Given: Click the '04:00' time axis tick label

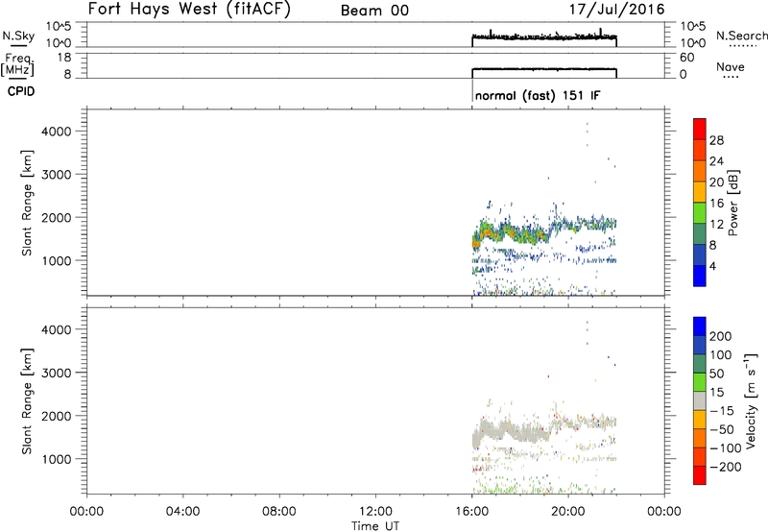Looking at the screenshot, I should [183, 512].
